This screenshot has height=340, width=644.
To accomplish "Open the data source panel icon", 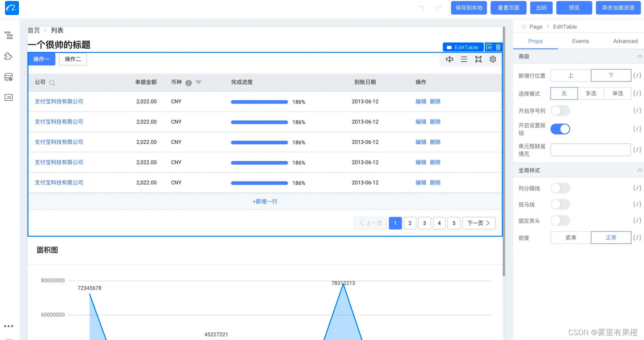I will [9, 77].
